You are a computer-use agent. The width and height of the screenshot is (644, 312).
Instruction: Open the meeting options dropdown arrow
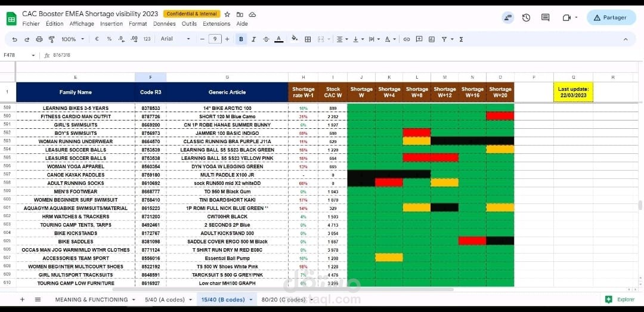[576, 17]
